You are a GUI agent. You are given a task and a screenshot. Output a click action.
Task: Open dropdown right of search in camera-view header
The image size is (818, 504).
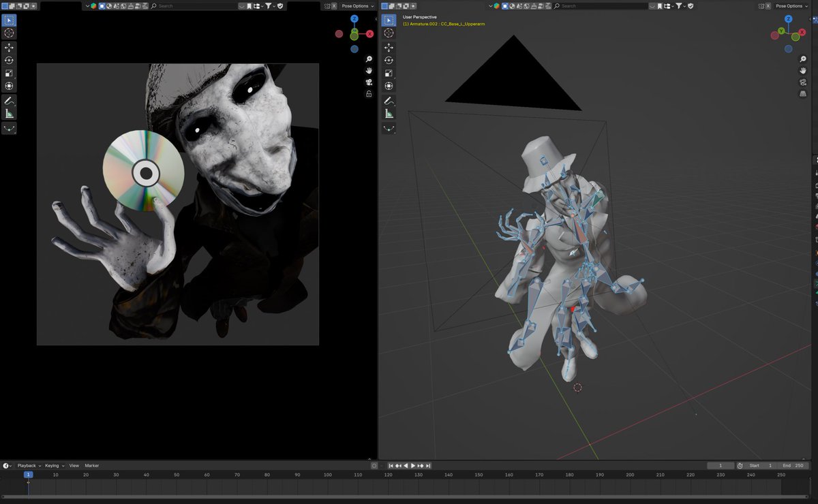click(x=243, y=5)
